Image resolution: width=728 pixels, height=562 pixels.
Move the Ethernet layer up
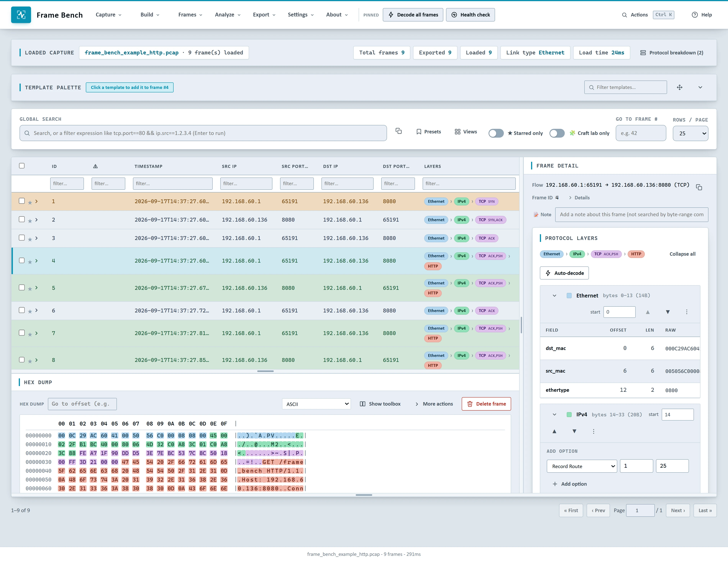coord(648,312)
